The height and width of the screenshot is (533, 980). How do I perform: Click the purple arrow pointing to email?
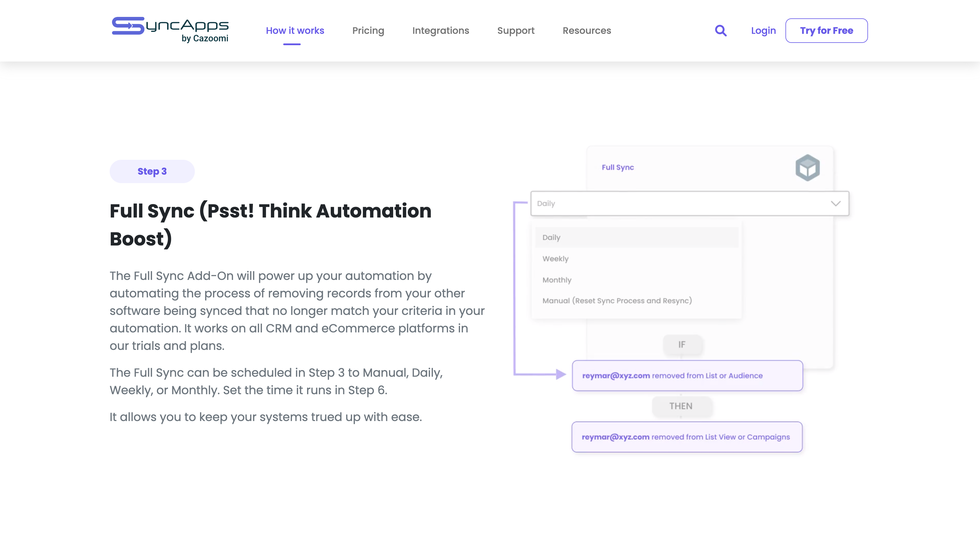coord(560,374)
